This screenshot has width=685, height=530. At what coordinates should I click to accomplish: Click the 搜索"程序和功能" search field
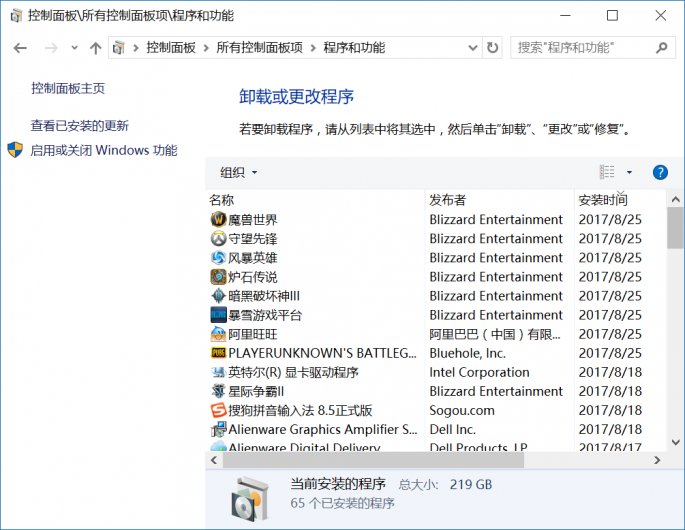(583, 48)
